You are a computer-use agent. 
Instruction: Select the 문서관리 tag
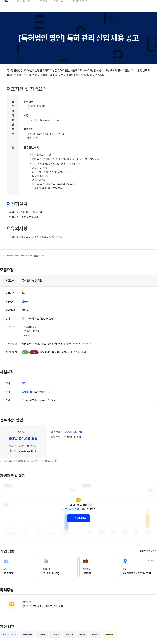(x=42, y=635)
